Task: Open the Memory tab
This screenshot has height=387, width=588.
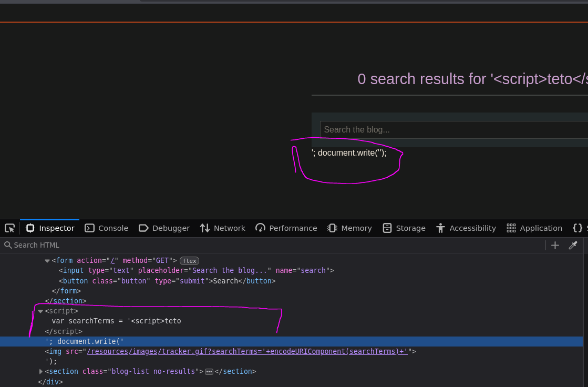Action: coord(349,228)
